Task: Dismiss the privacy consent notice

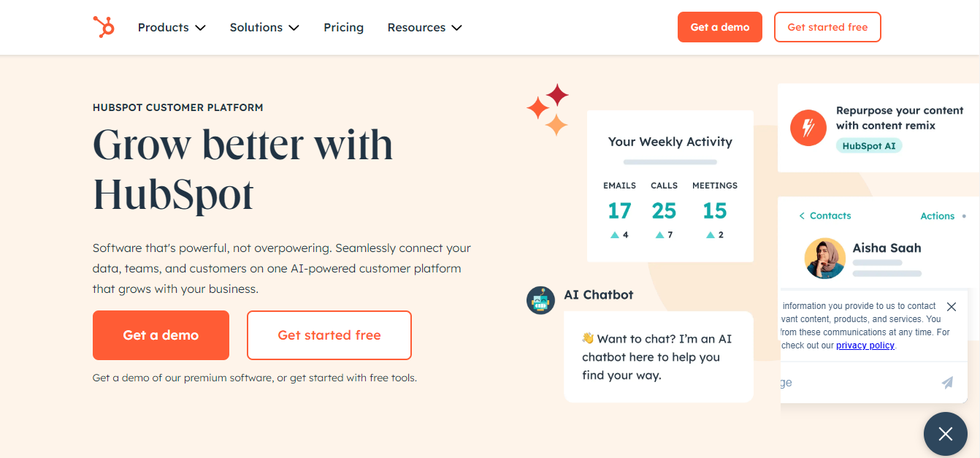Action: tap(952, 306)
